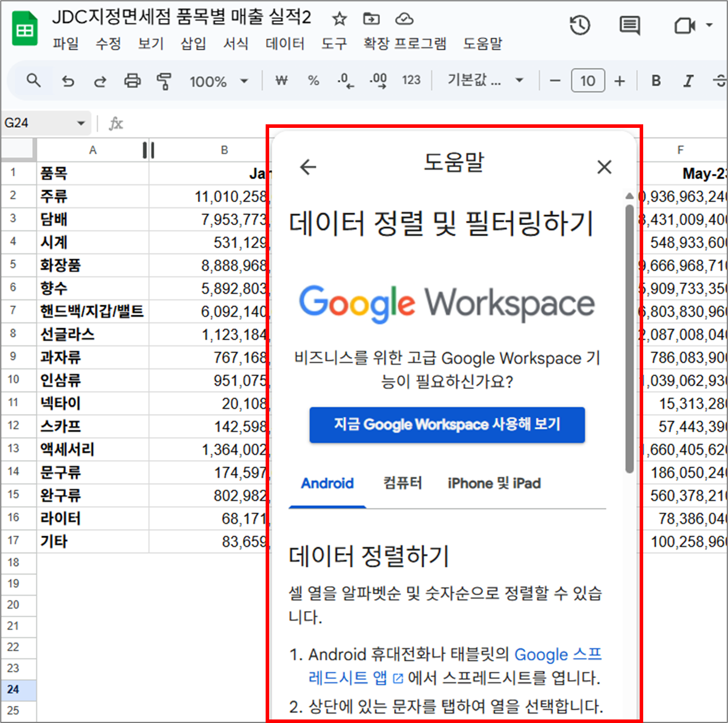Open the Google 스프레드시트 앱 link

click(455, 666)
